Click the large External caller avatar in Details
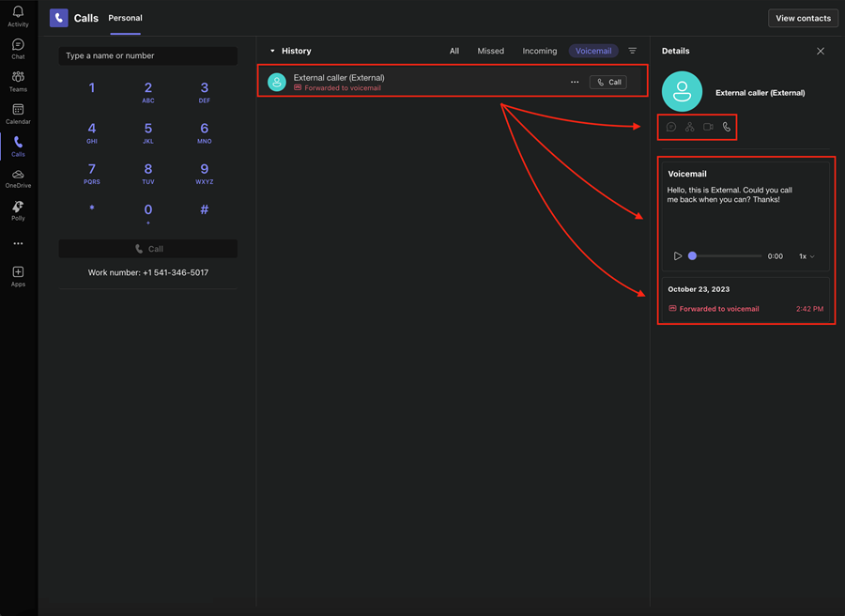Image resolution: width=845 pixels, height=616 pixels. pos(682,92)
